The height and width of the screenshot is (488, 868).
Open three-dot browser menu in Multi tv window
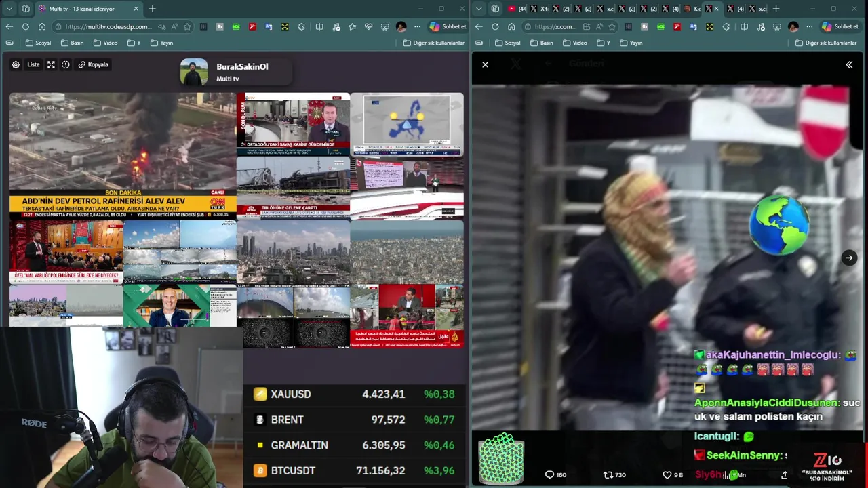[x=417, y=26]
